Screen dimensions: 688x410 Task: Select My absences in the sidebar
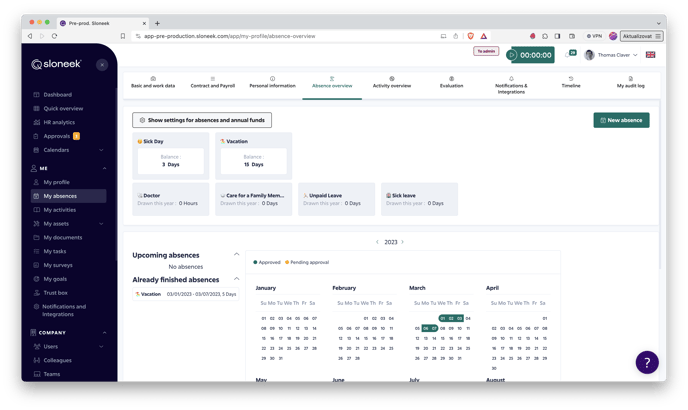click(68, 196)
